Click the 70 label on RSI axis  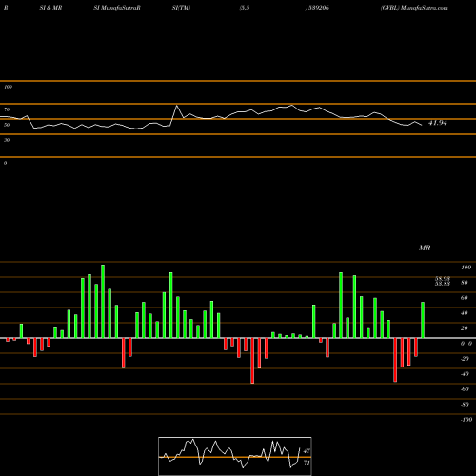click(7, 109)
